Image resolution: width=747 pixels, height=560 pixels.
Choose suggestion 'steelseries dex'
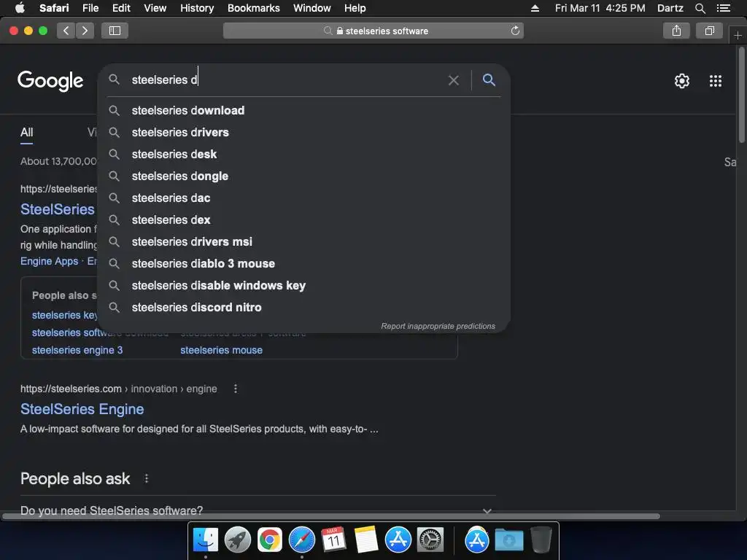(x=304, y=220)
